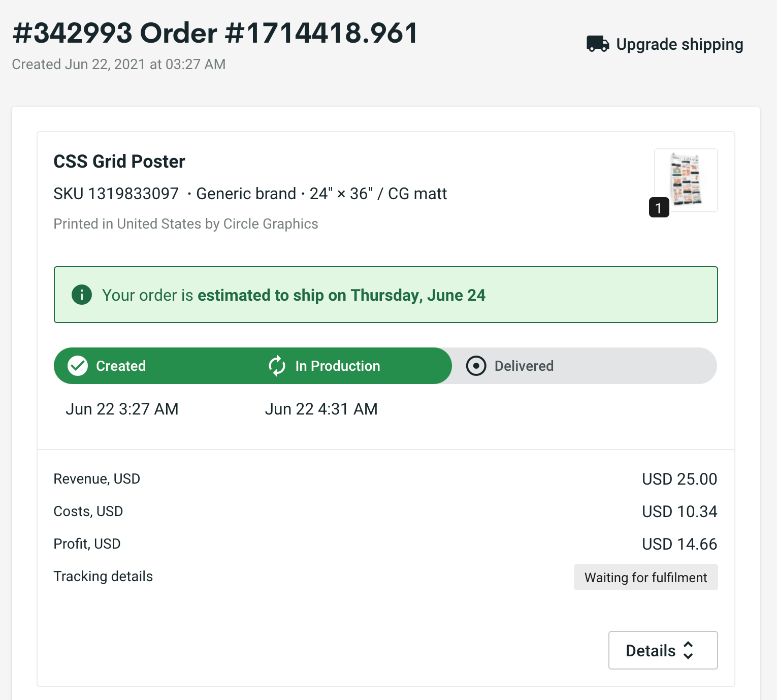Select the Created progress step

click(x=121, y=366)
